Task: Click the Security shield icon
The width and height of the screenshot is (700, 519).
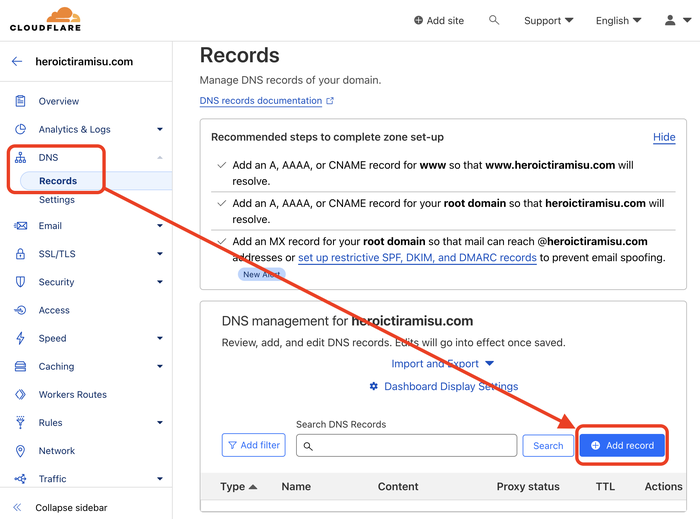Action: coord(20,282)
